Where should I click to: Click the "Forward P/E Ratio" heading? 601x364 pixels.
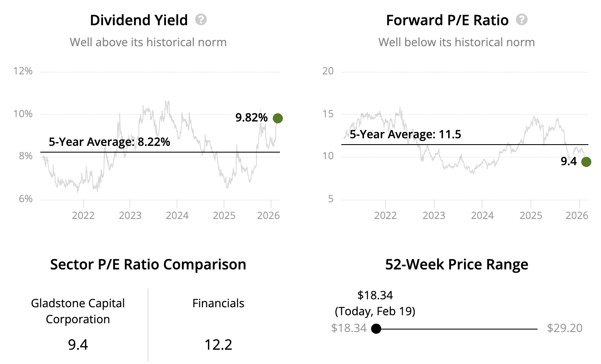pos(447,20)
